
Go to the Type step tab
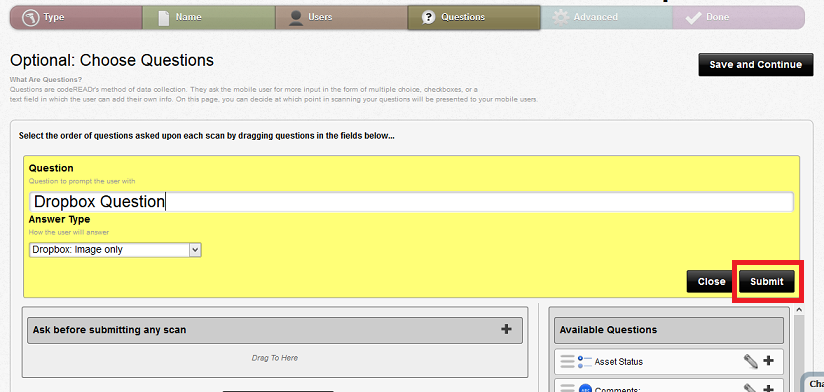point(77,17)
